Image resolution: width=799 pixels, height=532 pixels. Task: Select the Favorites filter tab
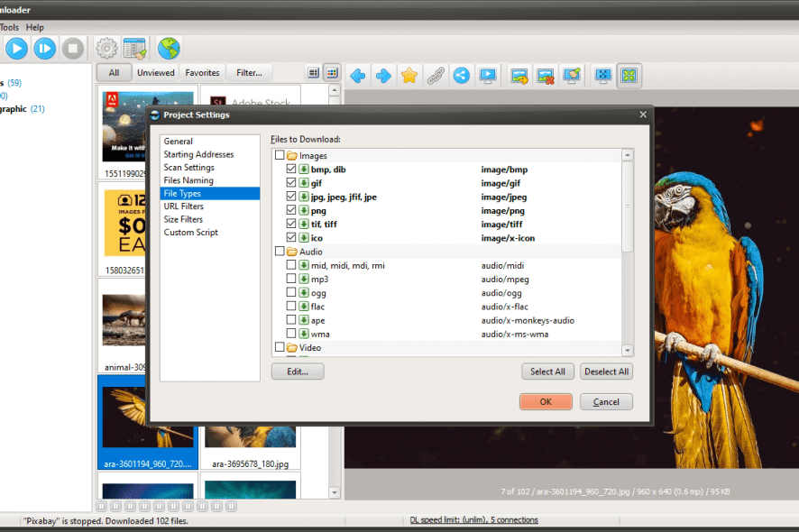click(x=202, y=73)
